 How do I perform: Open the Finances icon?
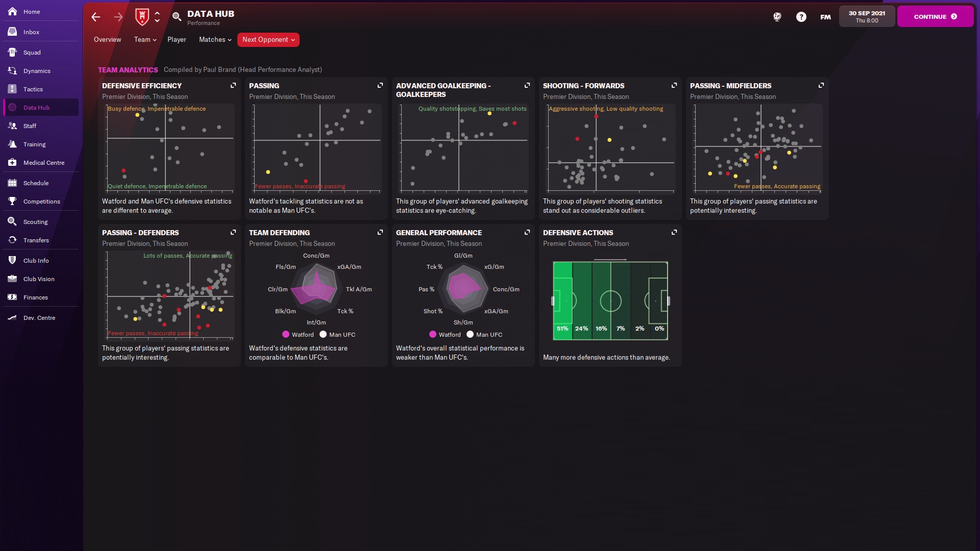pos(12,297)
